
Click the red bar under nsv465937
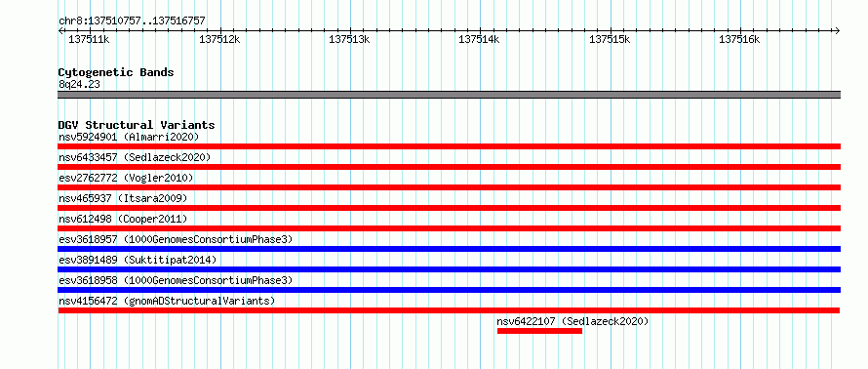[449, 208]
